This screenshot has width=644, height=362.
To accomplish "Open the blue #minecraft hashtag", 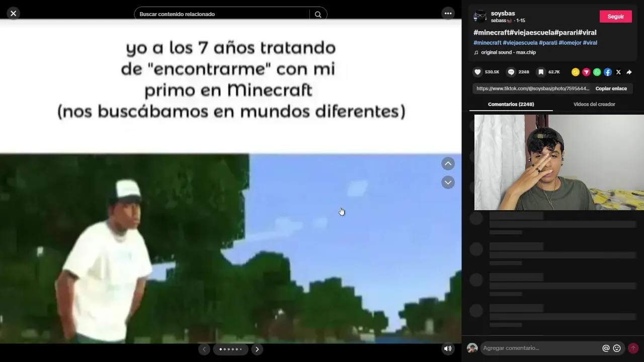I will 487,43.
